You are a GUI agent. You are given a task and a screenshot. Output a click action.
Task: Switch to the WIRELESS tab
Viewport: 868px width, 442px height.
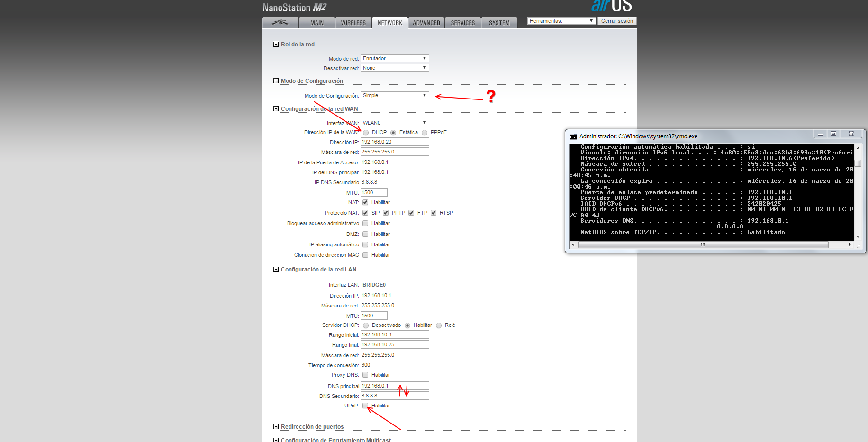coord(353,23)
